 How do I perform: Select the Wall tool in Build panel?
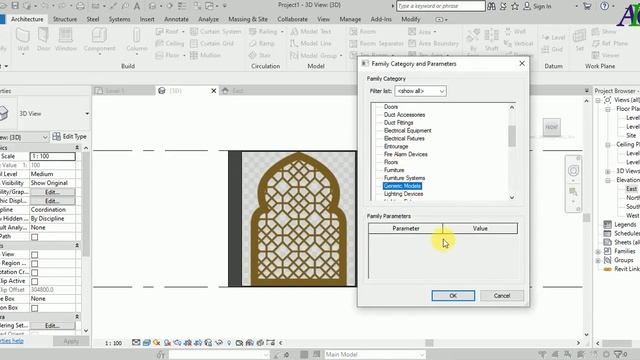point(23,40)
